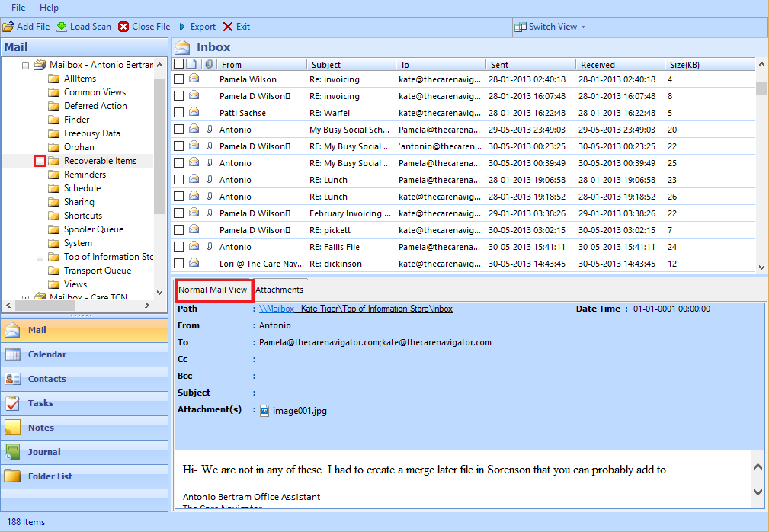Screen dimensions: 769x532
Task: Select the Transport Queue folder
Action: (x=98, y=271)
